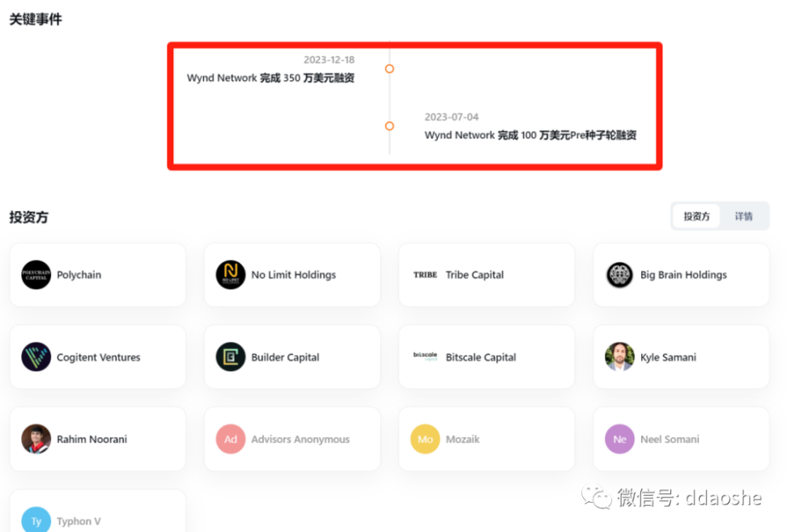Viewport: 787px width, 532px height.
Task: Open the No Limit Holdings investor name
Action: pos(294,275)
